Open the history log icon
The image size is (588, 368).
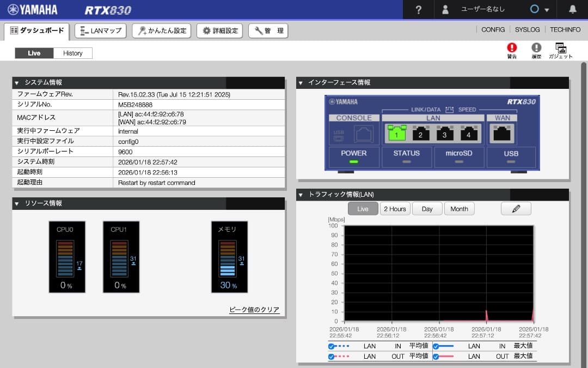pyautogui.click(x=536, y=48)
